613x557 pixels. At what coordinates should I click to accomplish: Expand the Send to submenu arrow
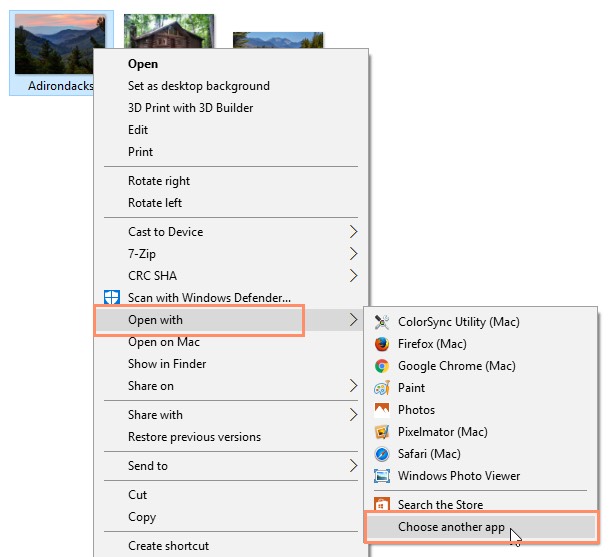[x=353, y=466]
